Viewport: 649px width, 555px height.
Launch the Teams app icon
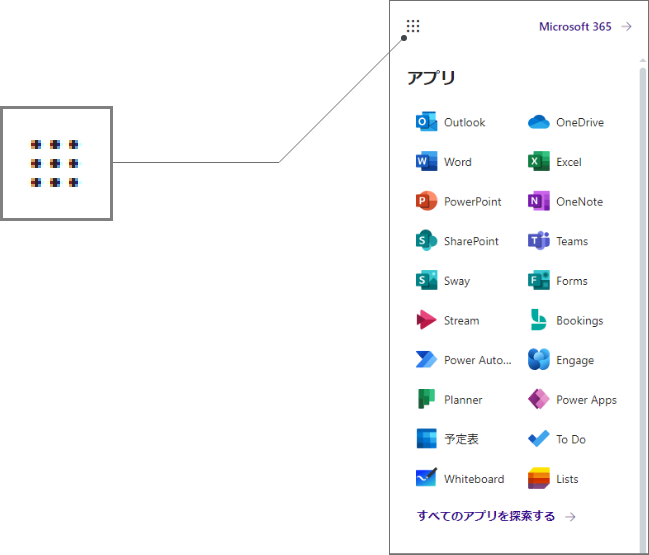pyautogui.click(x=538, y=240)
